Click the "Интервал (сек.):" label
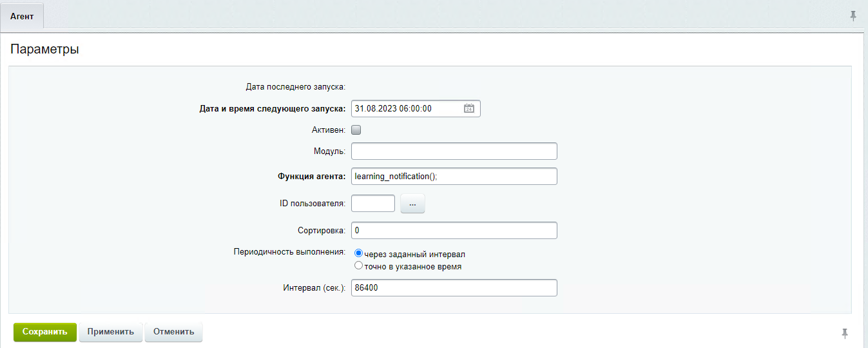 314,288
